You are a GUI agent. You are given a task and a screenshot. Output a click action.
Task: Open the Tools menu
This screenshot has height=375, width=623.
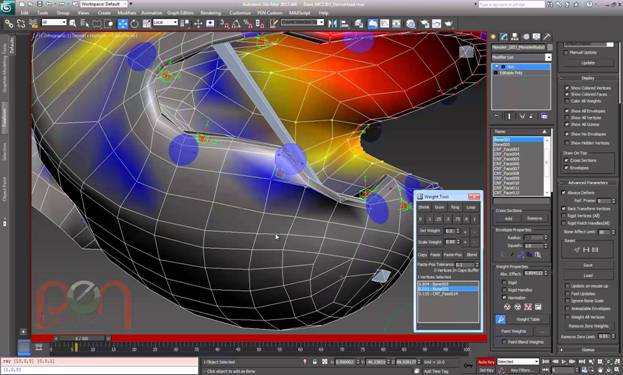point(43,13)
